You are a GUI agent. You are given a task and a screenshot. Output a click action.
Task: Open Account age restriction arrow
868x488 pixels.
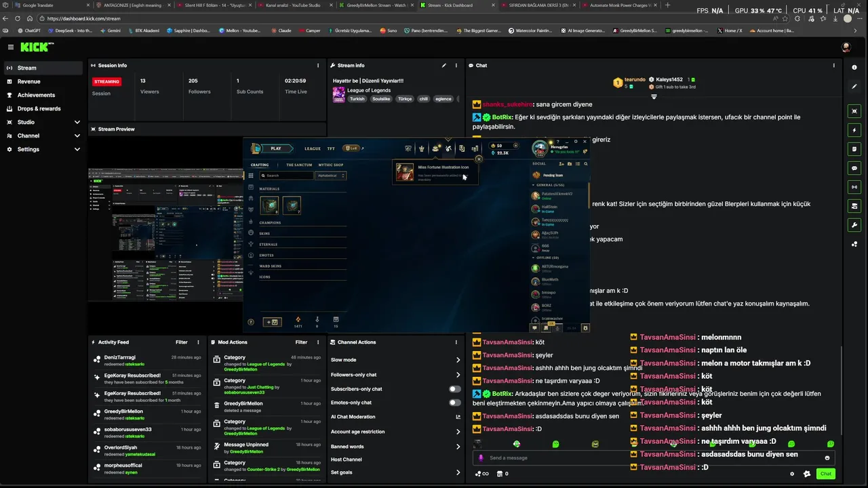[x=458, y=432]
